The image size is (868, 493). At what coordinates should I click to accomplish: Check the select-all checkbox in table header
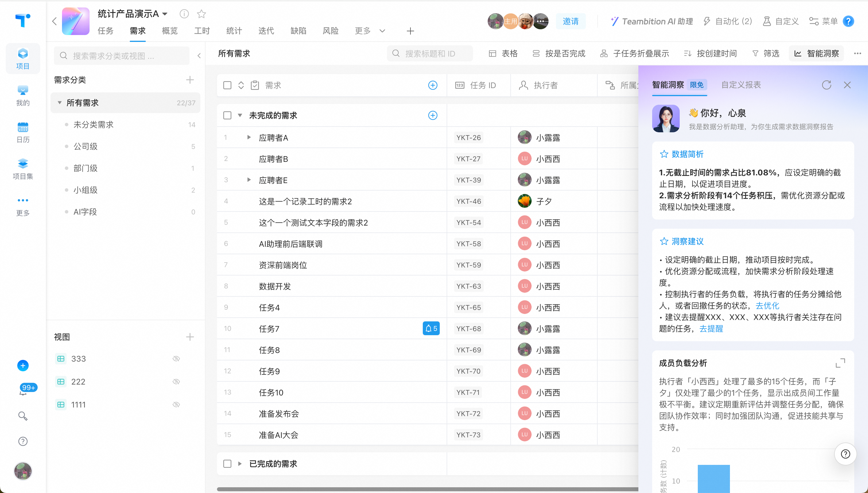(x=227, y=85)
